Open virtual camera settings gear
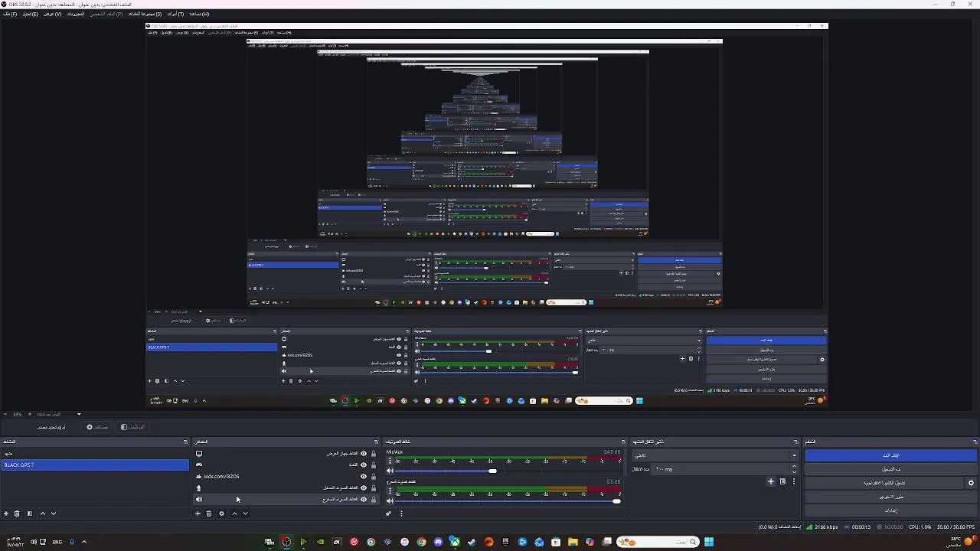The width and height of the screenshot is (980, 551). click(972, 483)
